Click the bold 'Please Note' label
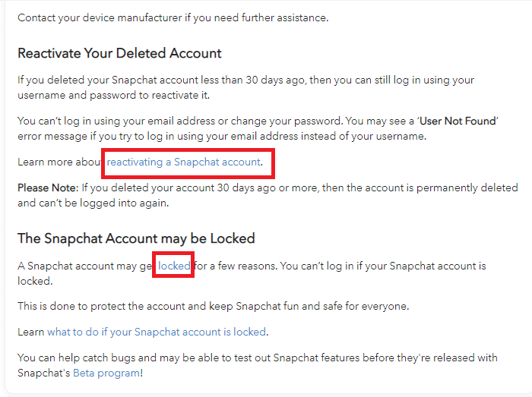This screenshot has height=397, width=532. point(45,187)
